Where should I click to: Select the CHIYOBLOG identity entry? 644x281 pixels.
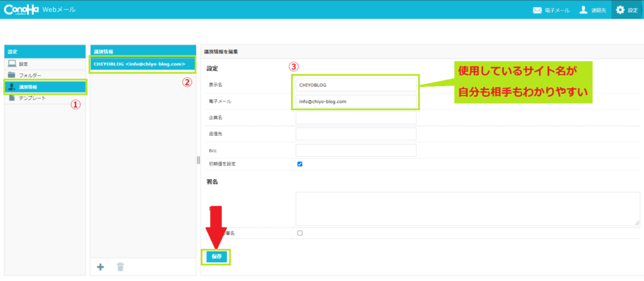point(142,64)
